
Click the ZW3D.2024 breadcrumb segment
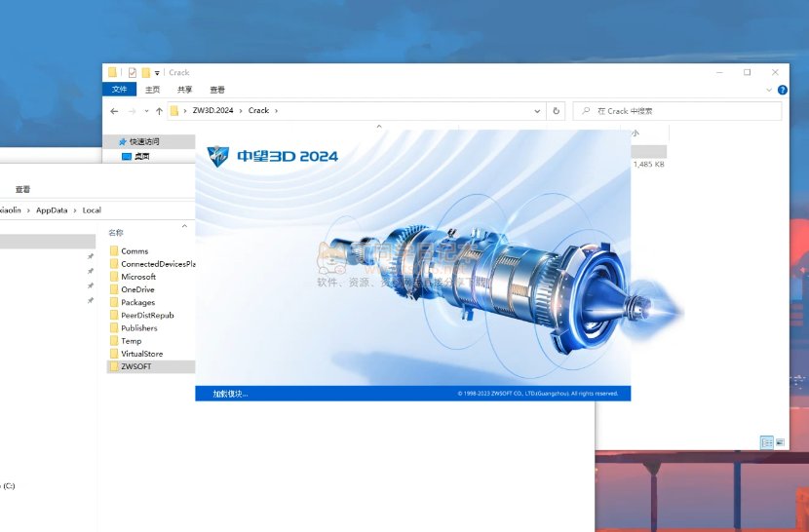pyautogui.click(x=212, y=110)
